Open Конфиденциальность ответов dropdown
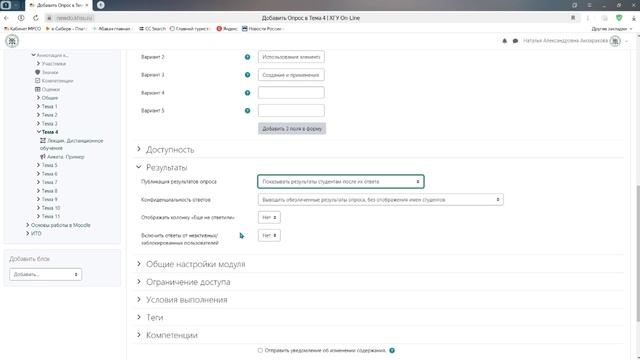This screenshot has height=360, width=640. tap(380, 200)
